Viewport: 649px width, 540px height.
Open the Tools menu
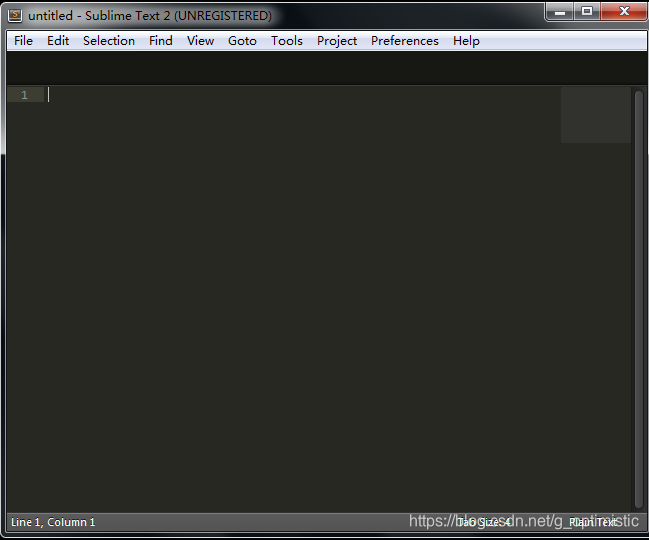pyautogui.click(x=287, y=41)
